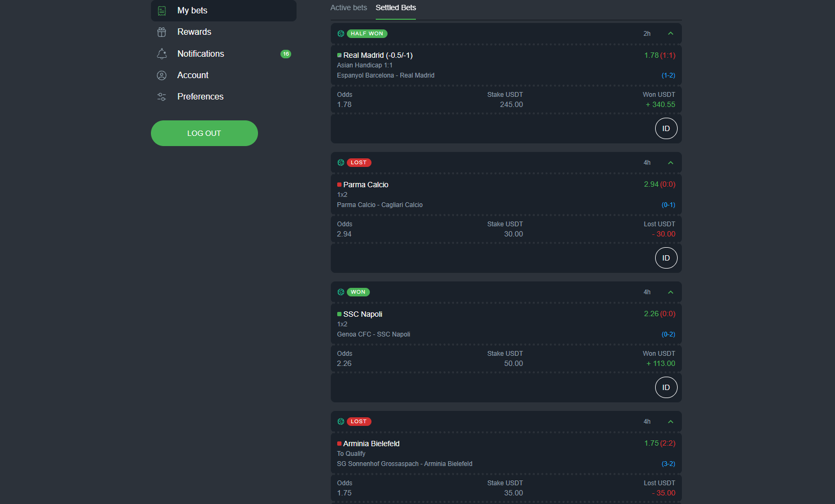835x504 pixels.
Task: Open Preferences in the sidebar
Action: pyautogui.click(x=224, y=97)
